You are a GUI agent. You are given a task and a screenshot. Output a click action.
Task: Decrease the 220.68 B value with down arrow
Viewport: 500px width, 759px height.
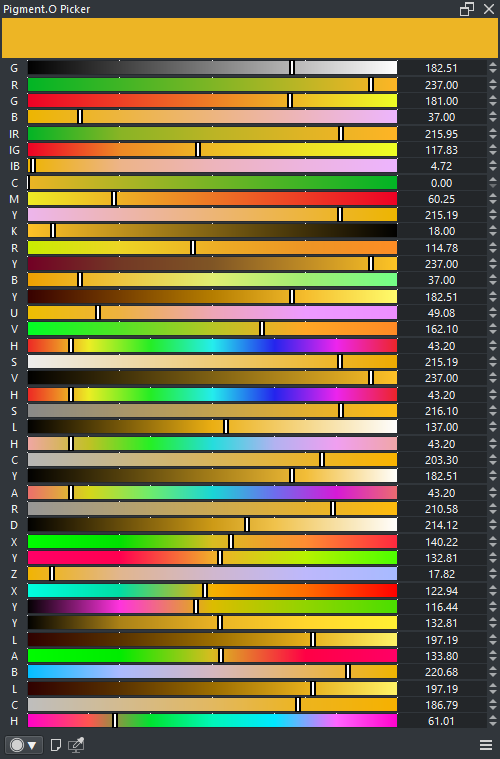coord(493,675)
